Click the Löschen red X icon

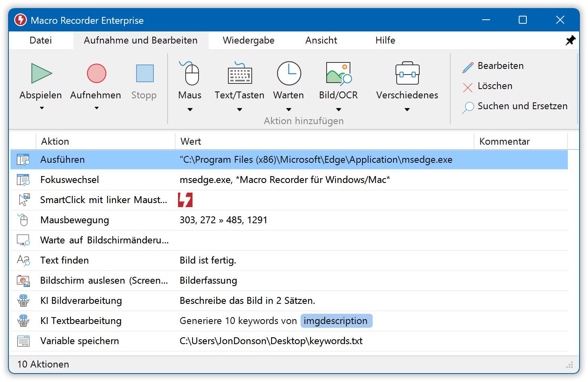click(x=467, y=86)
